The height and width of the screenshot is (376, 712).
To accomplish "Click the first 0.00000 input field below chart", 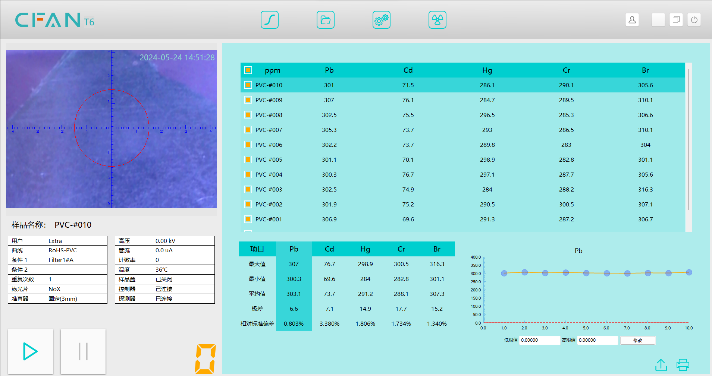I will click(539, 340).
